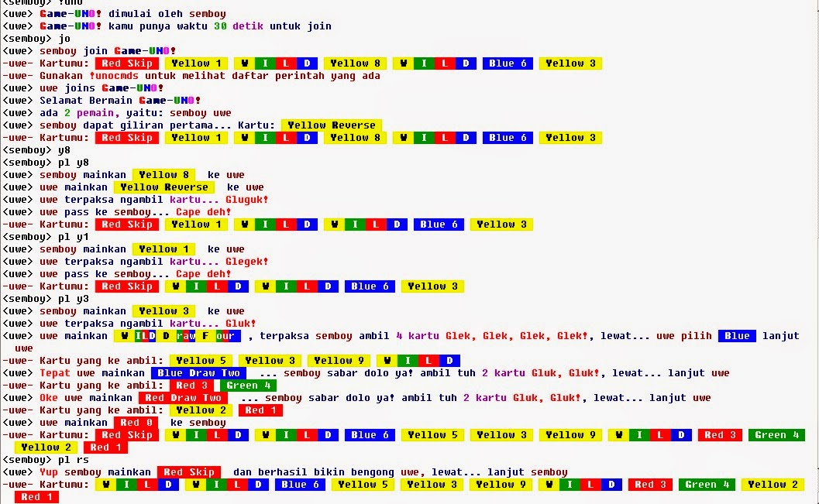Click Yellow 9 in 'Kartu yang ke ambil' row
Image resolution: width=819 pixels, height=504 pixels.
point(339,361)
